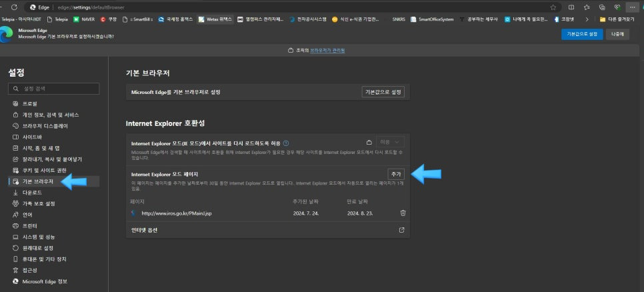The image size is (644, 292).
Task: Open the 브라우저가 관리됨 link
Action: (x=327, y=51)
